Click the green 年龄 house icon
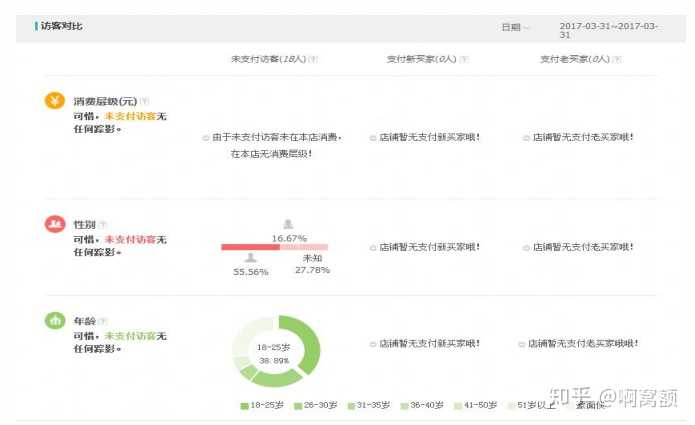This screenshot has width=695, height=425. coord(55,320)
